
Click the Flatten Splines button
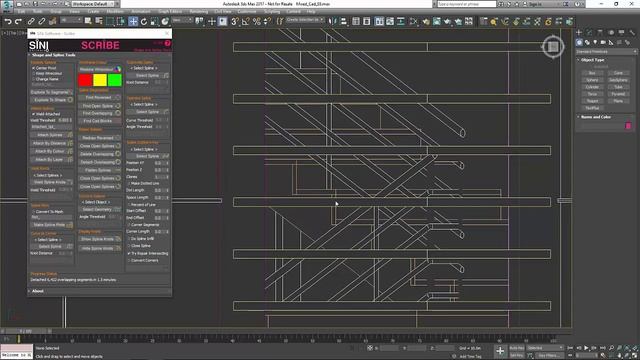click(100, 170)
